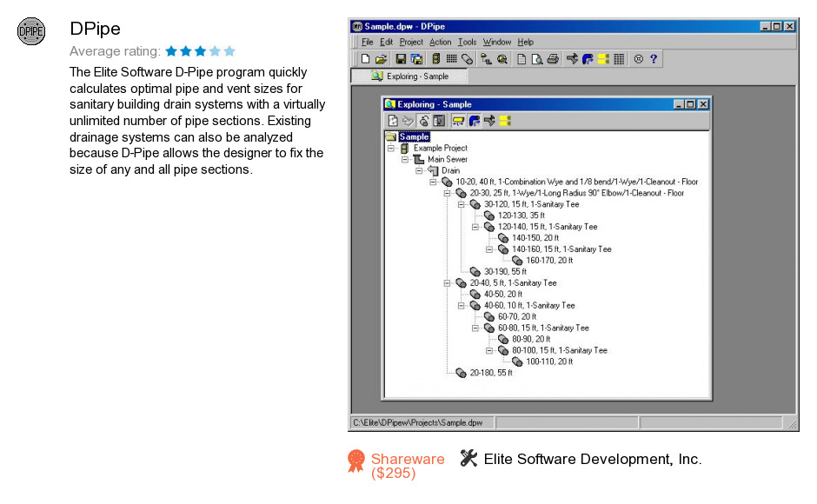Collapse the 80-100, 15 ft node
Viewport: 817px width, 504px height.
[x=489, y=350]
